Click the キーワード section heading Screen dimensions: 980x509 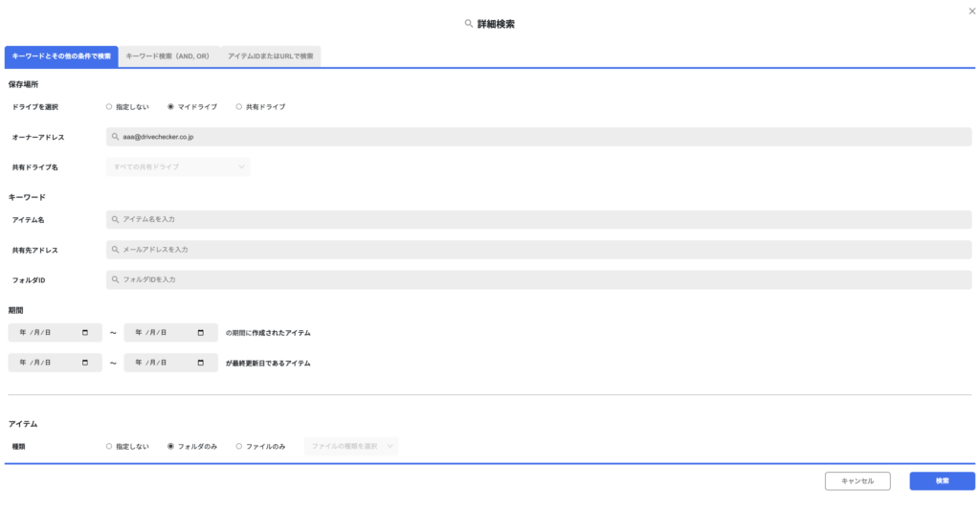pyautogui.click(x=27, y=197)
